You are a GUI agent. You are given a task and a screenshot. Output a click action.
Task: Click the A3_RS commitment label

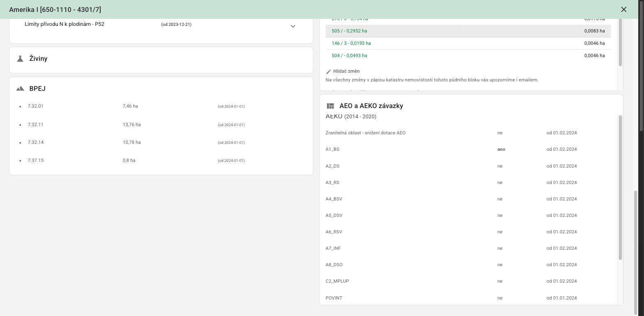point(332,182)
